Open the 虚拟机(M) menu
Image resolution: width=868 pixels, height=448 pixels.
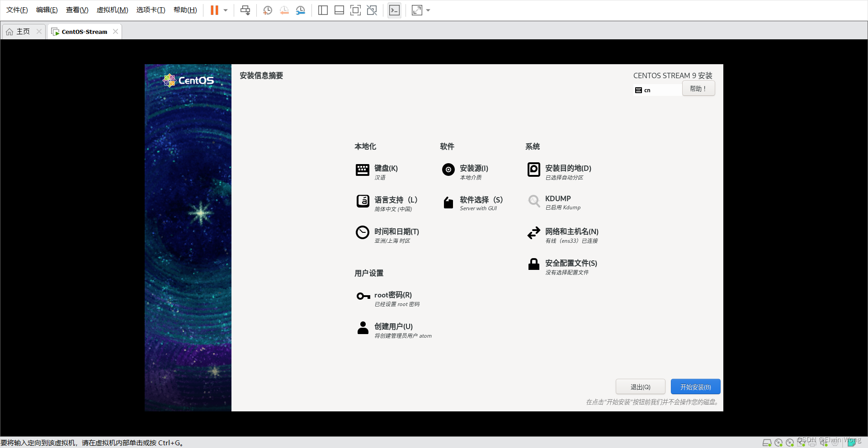(113, 10)
